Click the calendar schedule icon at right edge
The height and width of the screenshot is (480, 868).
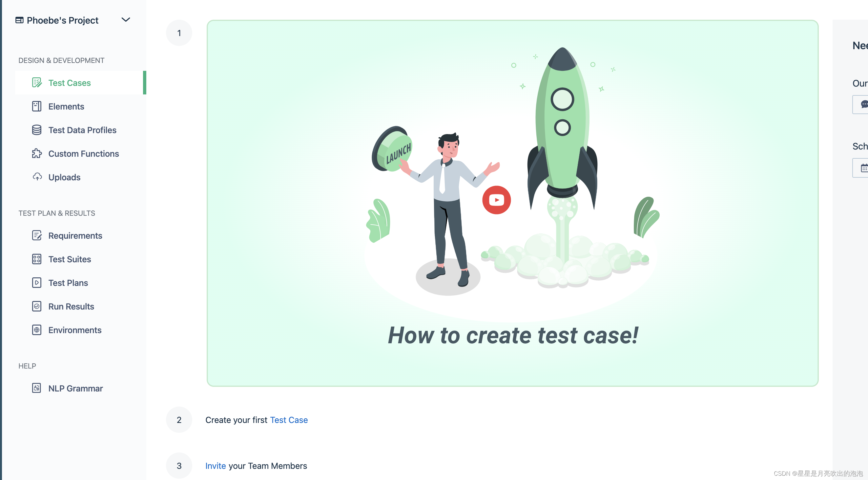864,168
